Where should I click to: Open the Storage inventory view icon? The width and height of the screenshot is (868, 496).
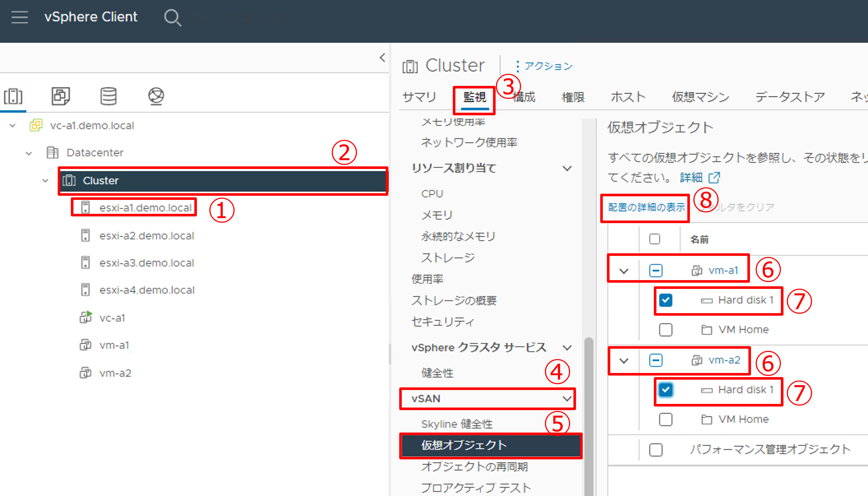point(108,96)
